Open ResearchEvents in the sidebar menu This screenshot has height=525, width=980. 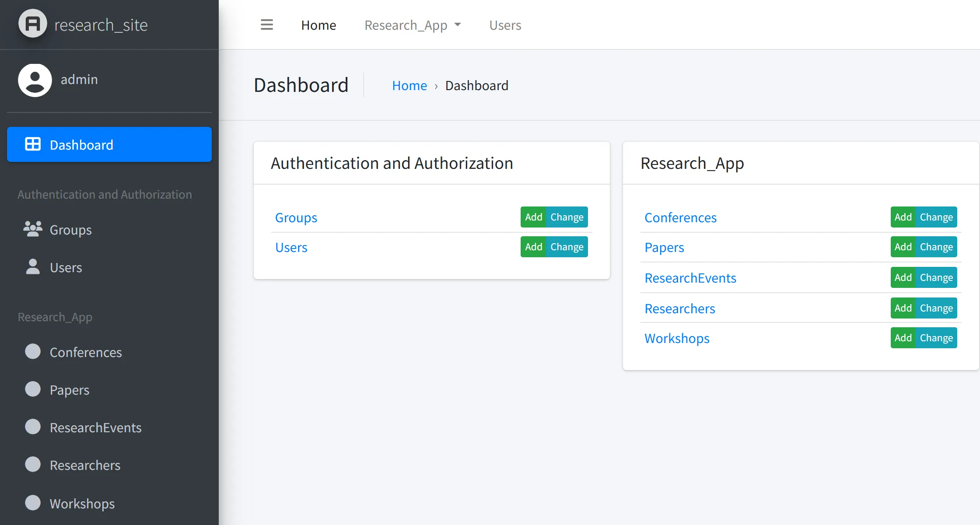[109, 427]
